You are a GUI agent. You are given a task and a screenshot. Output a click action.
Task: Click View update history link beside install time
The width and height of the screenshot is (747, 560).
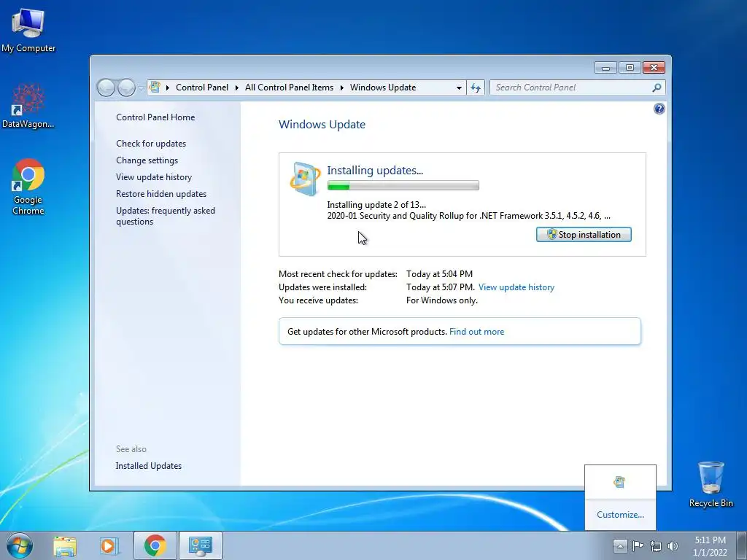[516, 287]
